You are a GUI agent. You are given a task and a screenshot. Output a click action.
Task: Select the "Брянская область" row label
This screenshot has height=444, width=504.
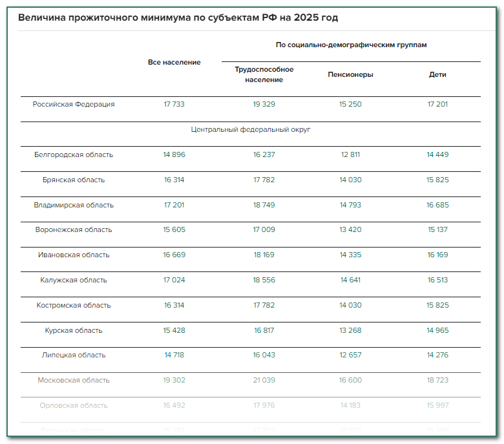coord(74,180)
